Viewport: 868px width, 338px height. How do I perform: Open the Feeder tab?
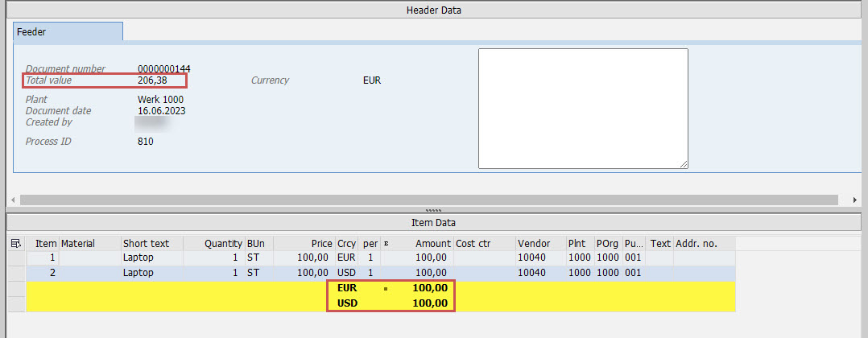point(68,31)
